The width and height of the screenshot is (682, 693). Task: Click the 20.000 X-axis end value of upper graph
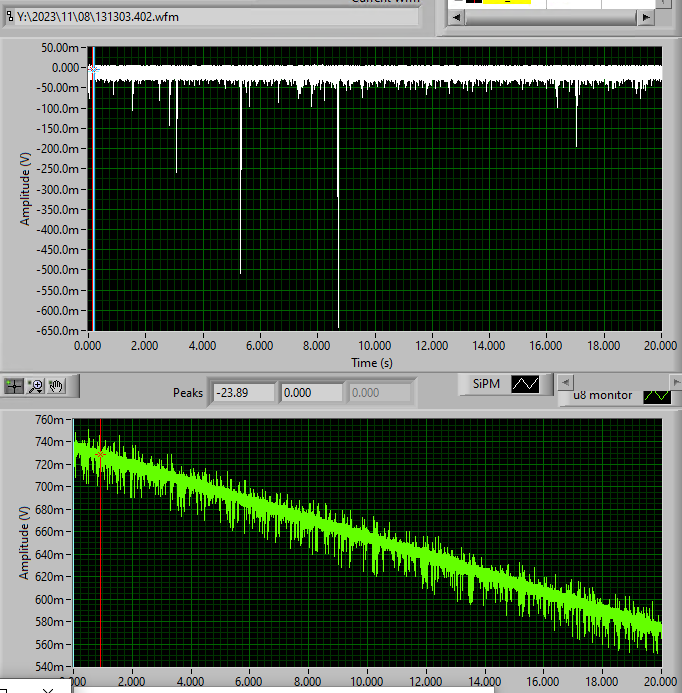pos(660,346)
